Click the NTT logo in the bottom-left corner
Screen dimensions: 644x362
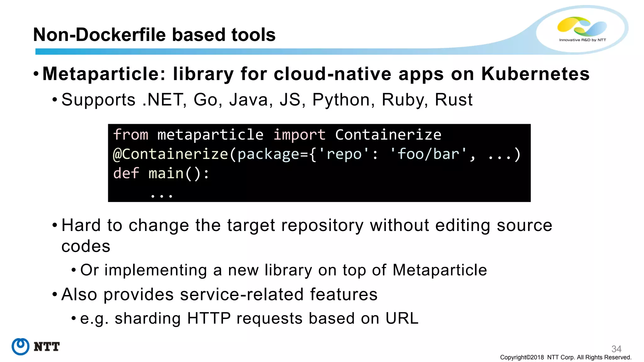point(36,347)
